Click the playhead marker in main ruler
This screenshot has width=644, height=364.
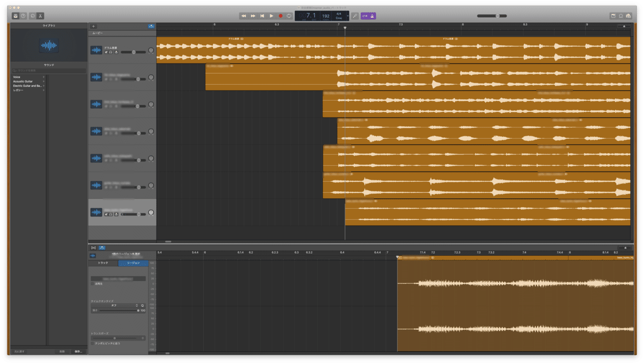[x=345, y=28]
